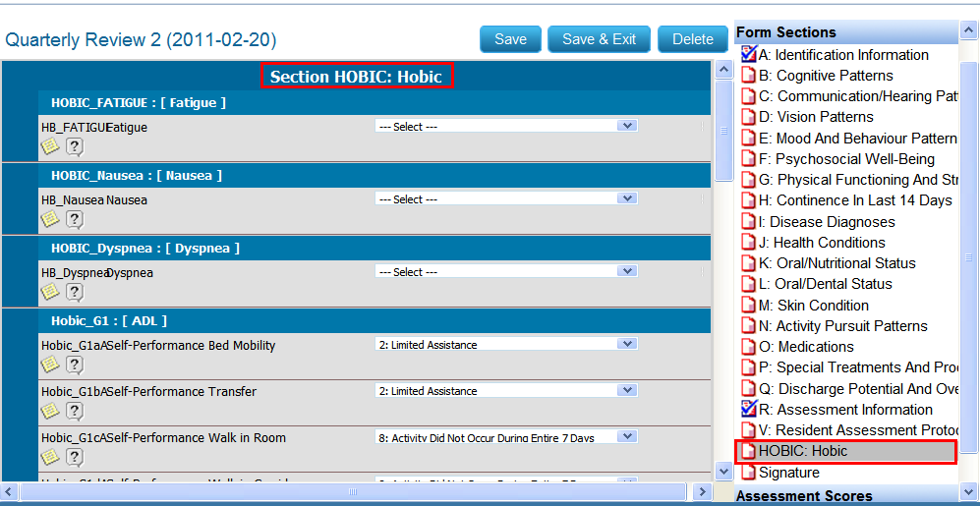980x506 pixels.
Task: Open the help question icon under HB_FATIGUE Fatigue
Action: [75, 146]
